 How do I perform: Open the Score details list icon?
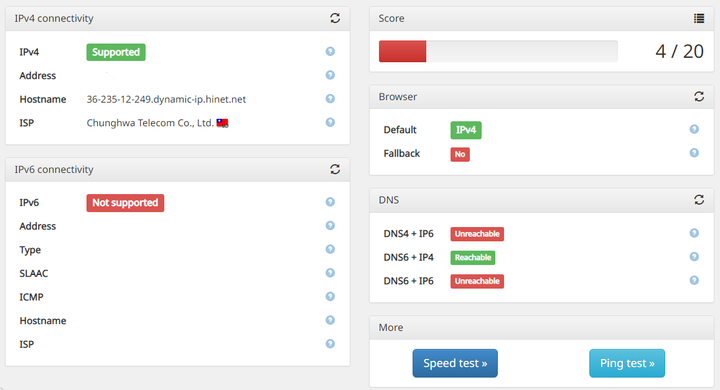point(699,18)
